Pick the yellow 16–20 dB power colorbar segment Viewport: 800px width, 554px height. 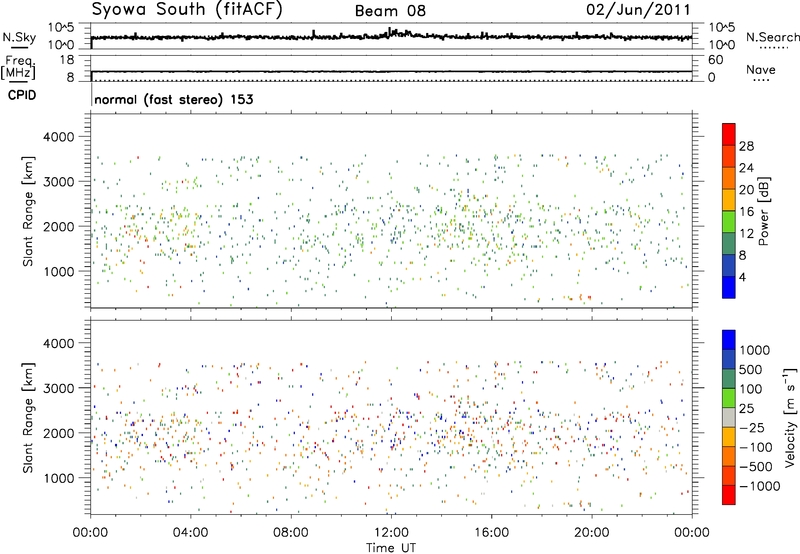[x=729, y=200]
